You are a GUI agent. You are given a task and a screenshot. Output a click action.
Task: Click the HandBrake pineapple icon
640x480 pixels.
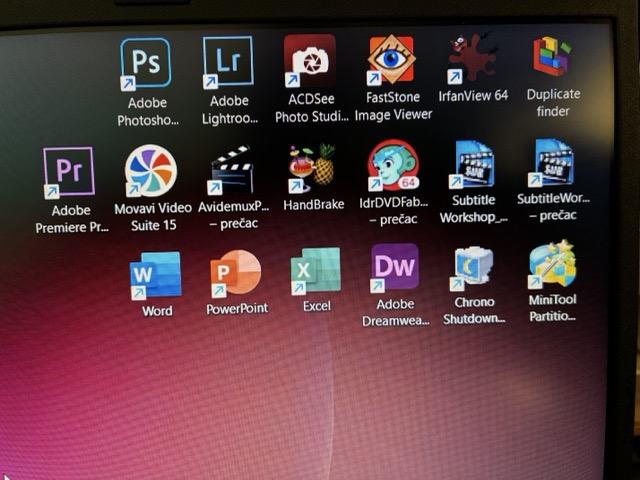pos(312,168)
